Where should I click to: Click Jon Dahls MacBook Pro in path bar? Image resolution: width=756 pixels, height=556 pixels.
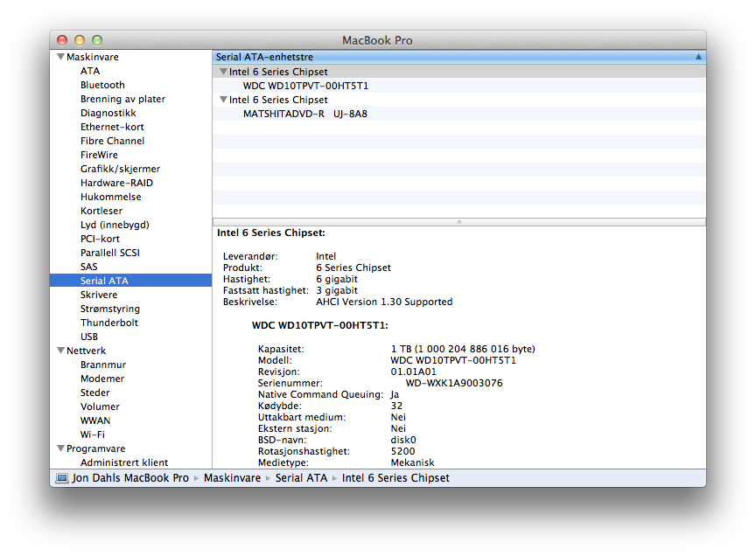point(130,478)
